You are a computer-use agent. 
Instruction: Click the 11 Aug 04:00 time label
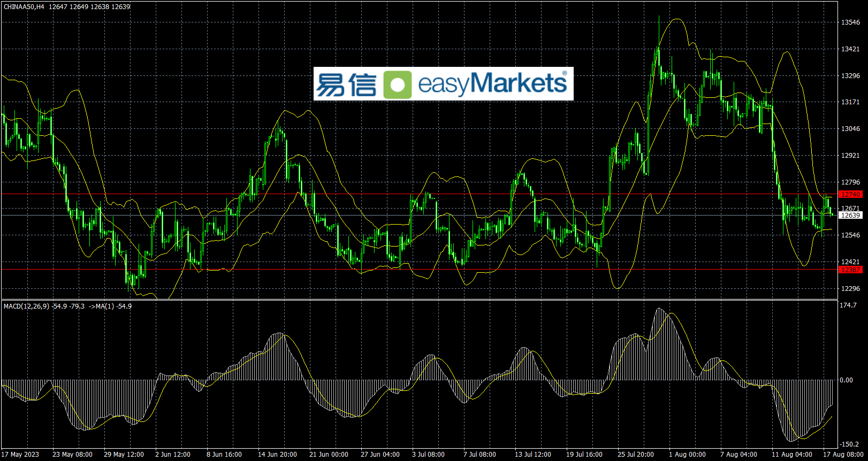click(x=791, y=455)
